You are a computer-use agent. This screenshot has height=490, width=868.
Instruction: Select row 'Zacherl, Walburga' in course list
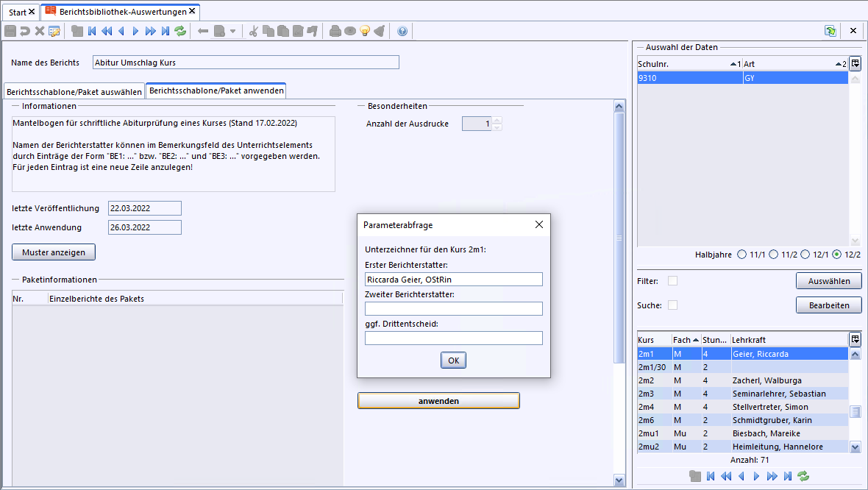pos(742,380)
